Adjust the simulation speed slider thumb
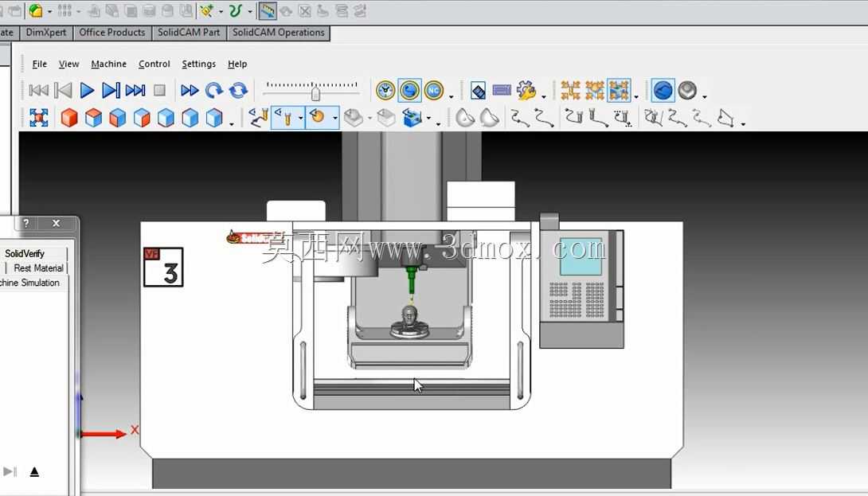This screenshot has width=868, height=496. [315, 92]
